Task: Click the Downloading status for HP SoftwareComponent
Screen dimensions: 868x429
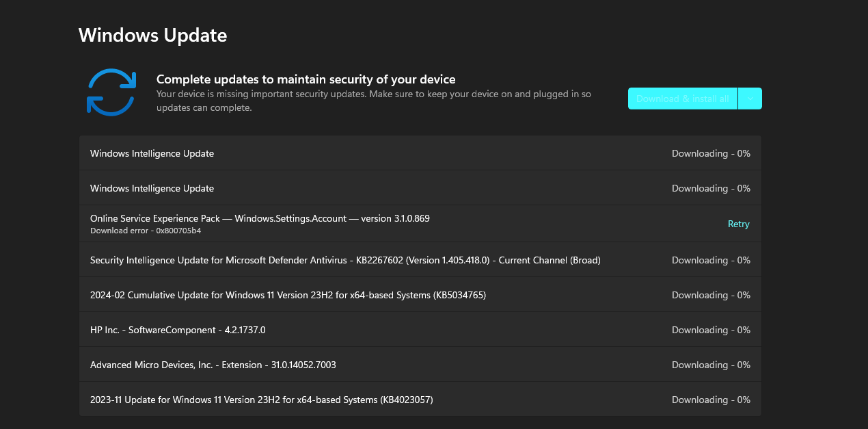Action: (x=710, y=329)
